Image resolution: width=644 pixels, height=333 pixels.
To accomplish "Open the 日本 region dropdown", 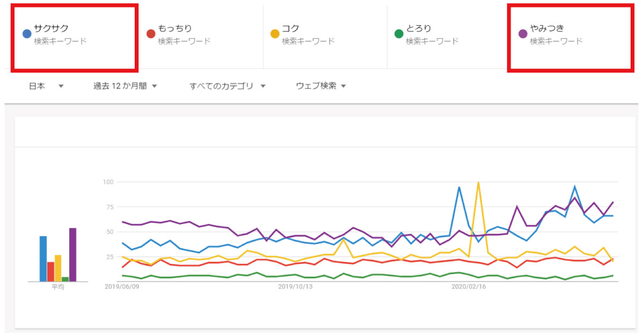I will [x=46, y=86].
